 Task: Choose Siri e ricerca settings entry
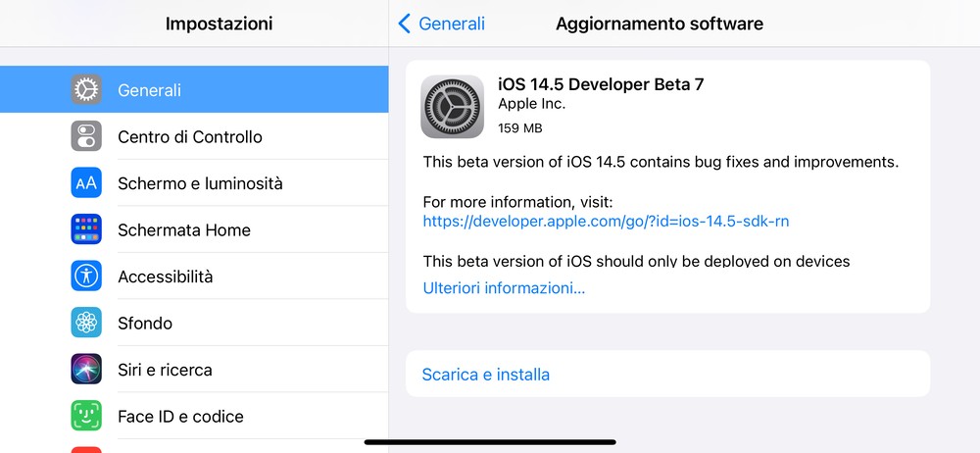coord(194,369)
